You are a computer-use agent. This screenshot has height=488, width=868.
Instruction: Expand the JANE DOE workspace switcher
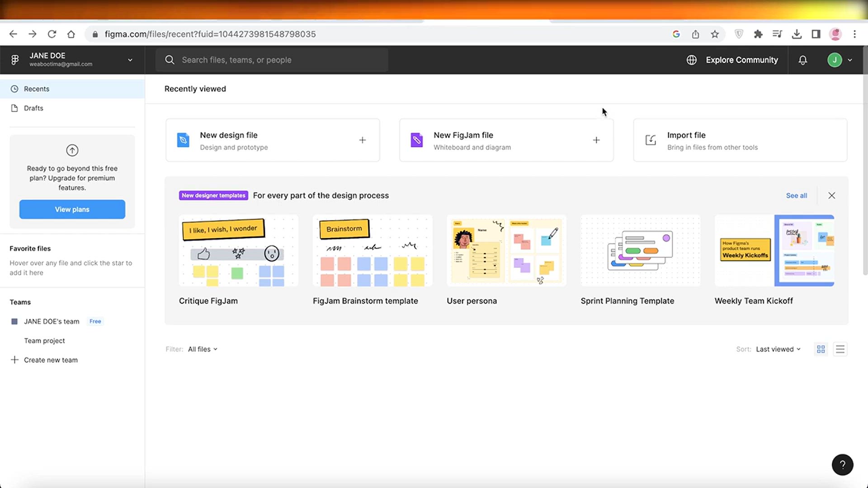coord(130,60)
